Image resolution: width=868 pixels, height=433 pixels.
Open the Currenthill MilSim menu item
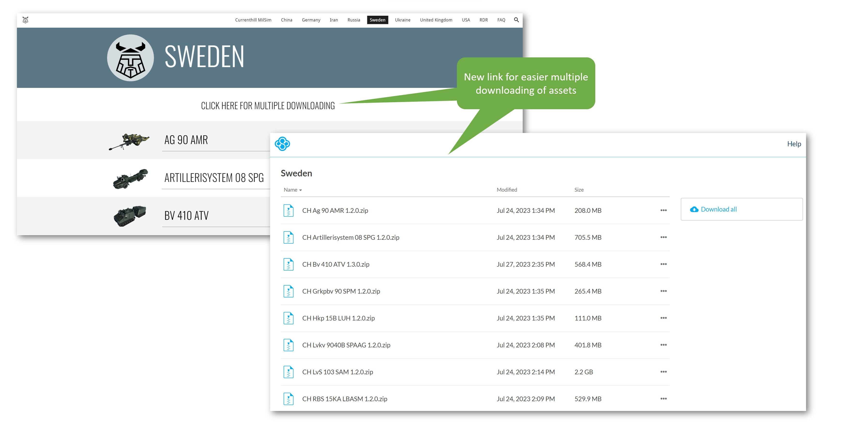pos(253,20)
